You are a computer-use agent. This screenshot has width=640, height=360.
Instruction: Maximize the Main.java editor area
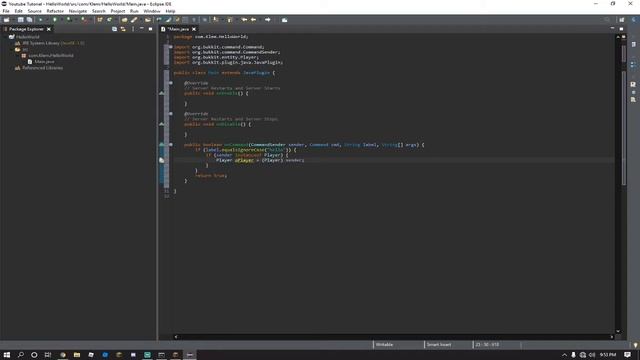(621, 29)
